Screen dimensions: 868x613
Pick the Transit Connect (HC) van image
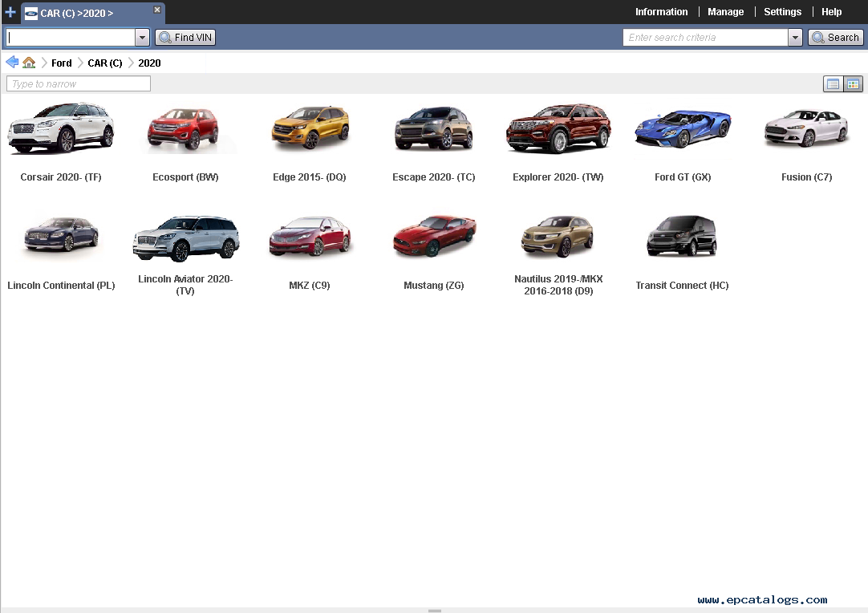(682, 237)
